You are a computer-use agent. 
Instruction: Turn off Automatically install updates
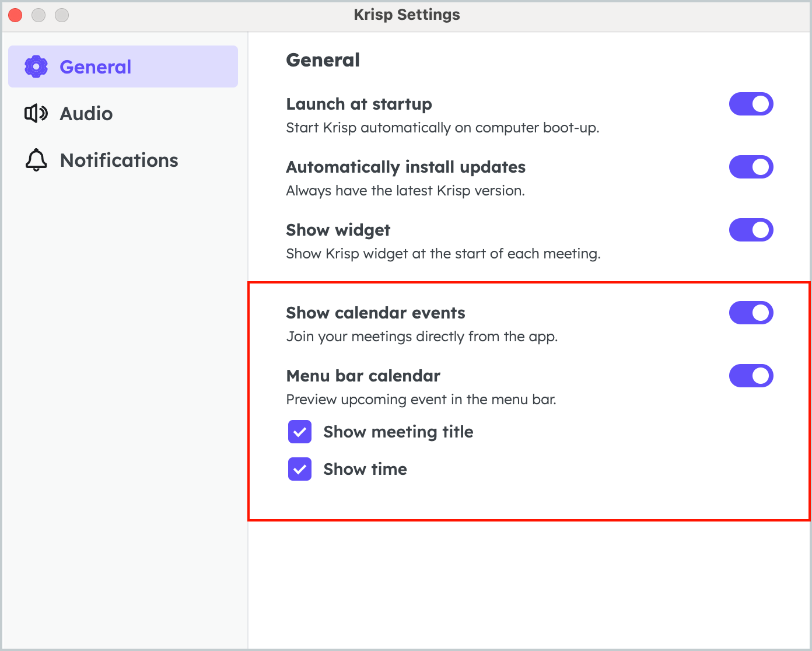tap(751, 167)
